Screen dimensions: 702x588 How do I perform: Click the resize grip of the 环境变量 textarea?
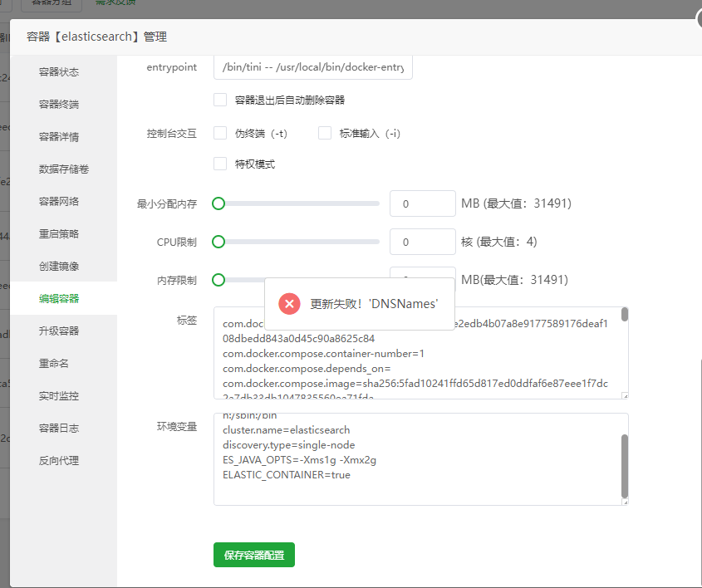pos(626,502)
